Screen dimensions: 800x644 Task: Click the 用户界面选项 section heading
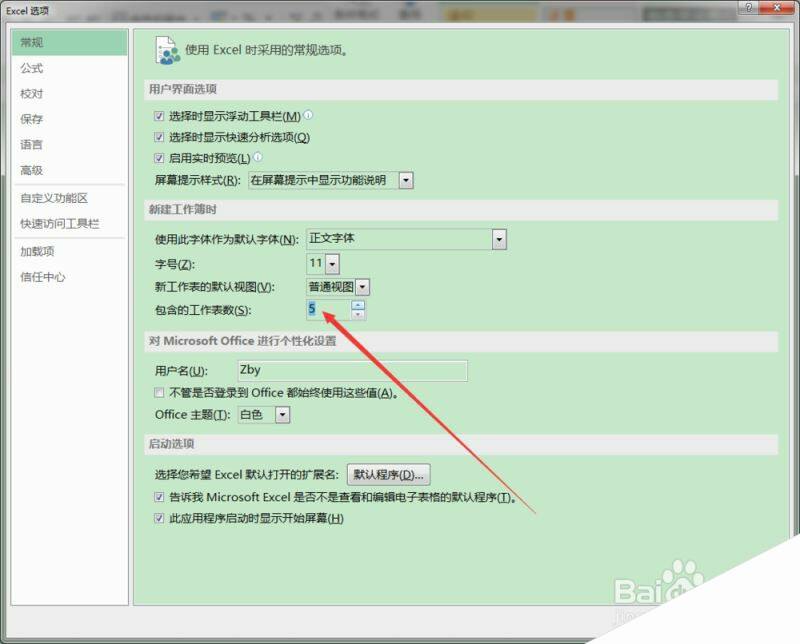pos(183,89)
